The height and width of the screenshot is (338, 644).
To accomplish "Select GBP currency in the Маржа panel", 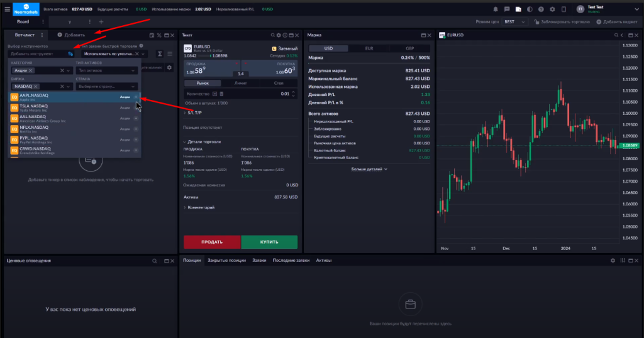I will (x=409, y=48).
